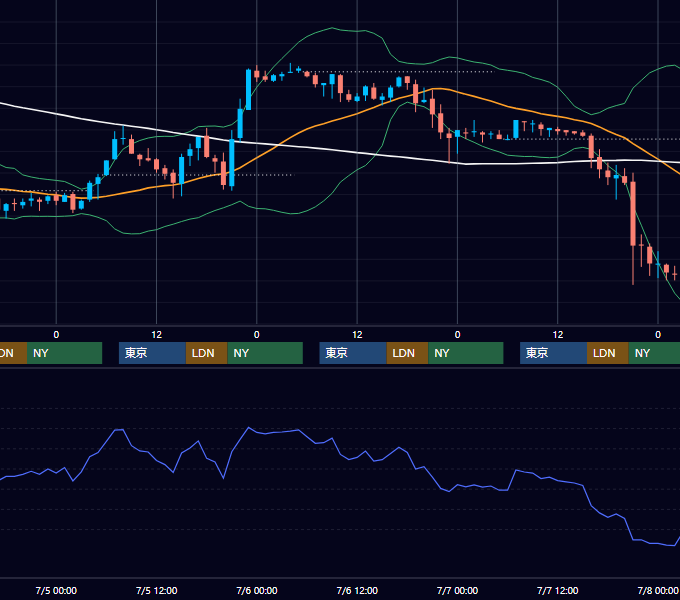Click the date label "7/7 00:00"
680x600 pixels.
[457, 590]
